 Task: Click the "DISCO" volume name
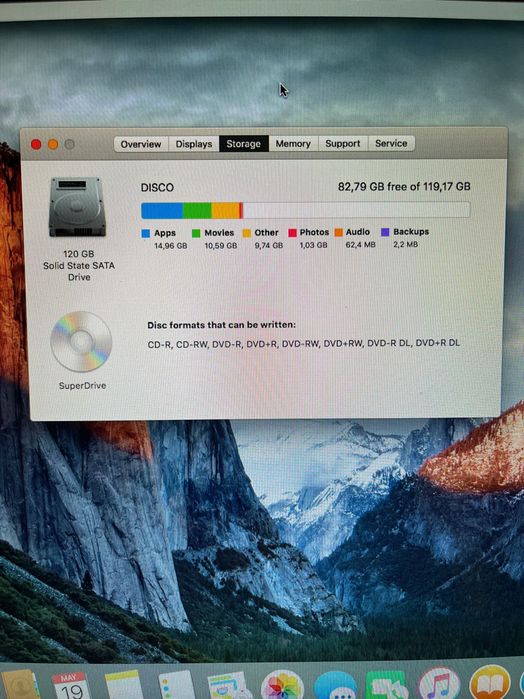[x=157, y=188]
